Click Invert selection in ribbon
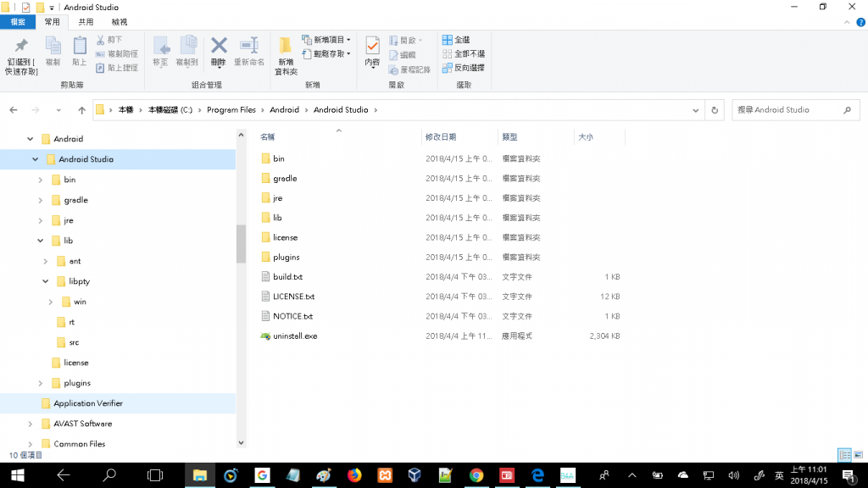The image size is (868, 488). click(x=464, y=68)
